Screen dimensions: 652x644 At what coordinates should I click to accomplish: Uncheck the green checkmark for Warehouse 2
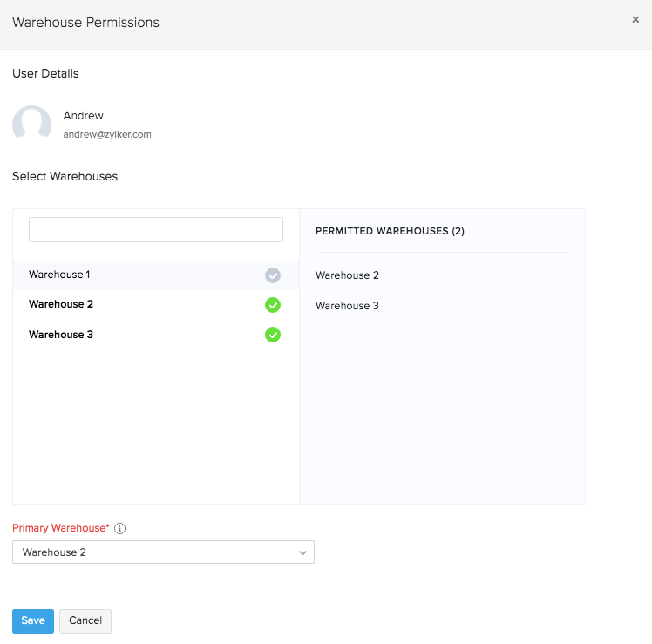coord(273,305)
